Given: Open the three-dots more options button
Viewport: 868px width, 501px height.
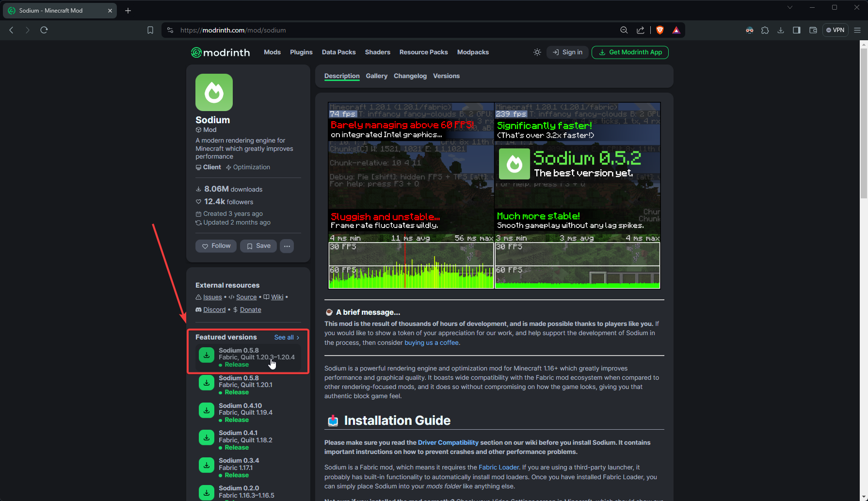Looking at the screenshot, I should [x=287, y=246].
